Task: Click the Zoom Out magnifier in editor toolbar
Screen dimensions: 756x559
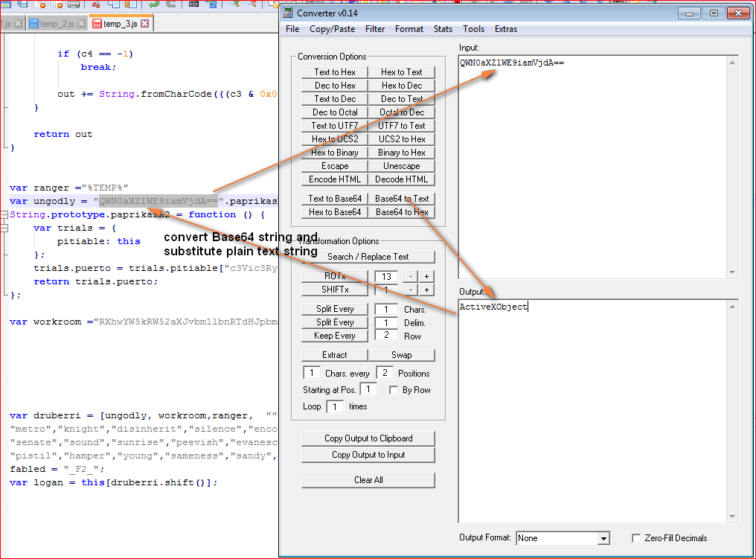Action: click(x=252, y=4)
